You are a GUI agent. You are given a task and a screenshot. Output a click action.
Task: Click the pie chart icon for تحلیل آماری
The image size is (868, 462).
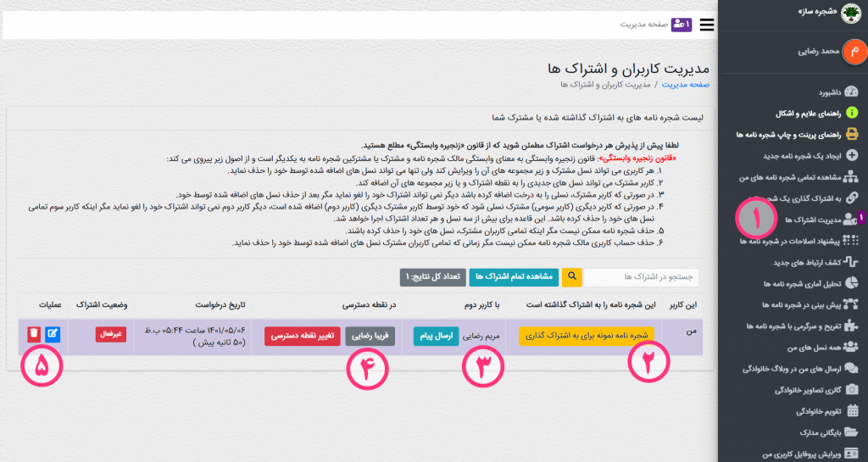[x=852, y=283]
